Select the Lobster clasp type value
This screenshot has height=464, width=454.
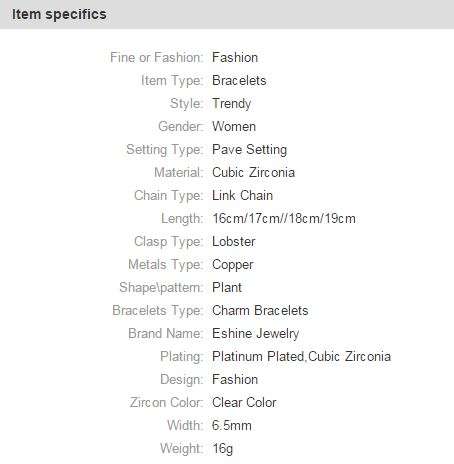pyautogui.click(x=234, y=241)
